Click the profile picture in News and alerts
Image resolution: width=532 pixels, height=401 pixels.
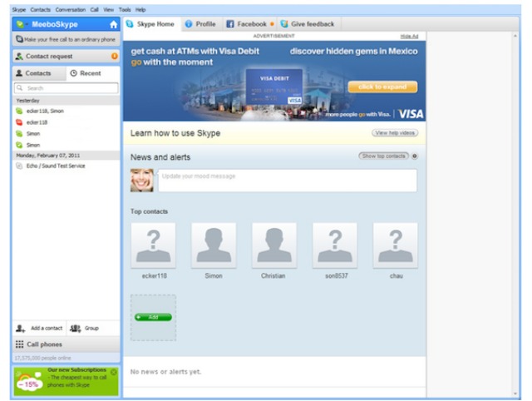pyautogui.click(x=142, y=181)
